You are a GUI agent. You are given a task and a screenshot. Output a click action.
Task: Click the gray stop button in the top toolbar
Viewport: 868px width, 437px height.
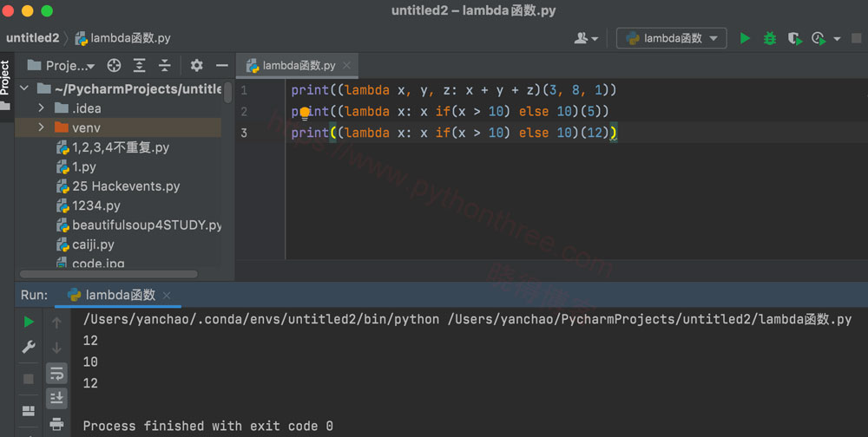pos(857,38)
